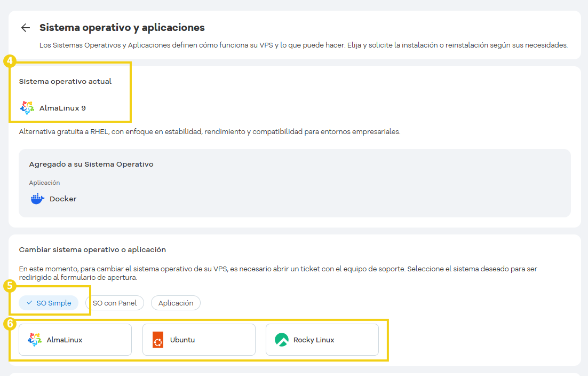The image size is (588, 376).
Task: Select the Rocky Linux card
Action: point(322,339)
